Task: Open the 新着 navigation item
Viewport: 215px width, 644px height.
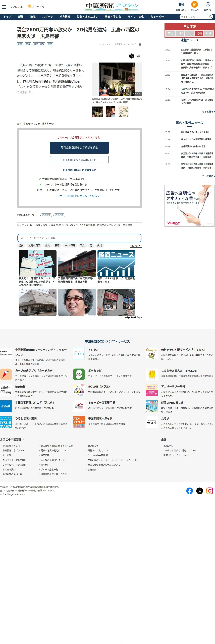Action: [x=21, y=17]
